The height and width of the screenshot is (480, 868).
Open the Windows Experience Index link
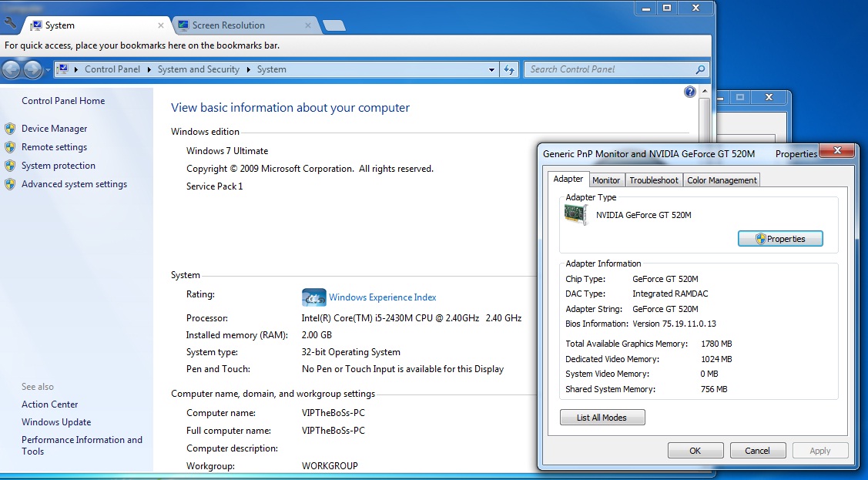[x=383, y=297]
